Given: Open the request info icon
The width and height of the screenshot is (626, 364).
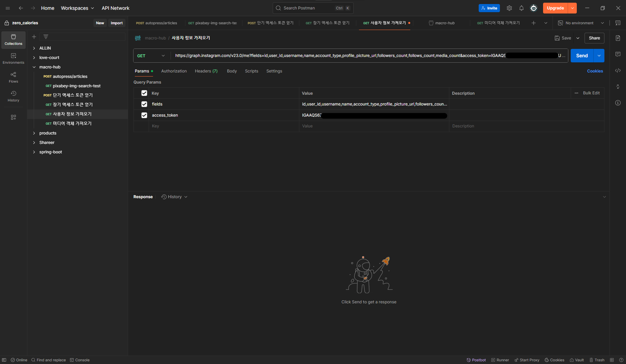Looking at the screenshot, I should (x=618, y=103).
